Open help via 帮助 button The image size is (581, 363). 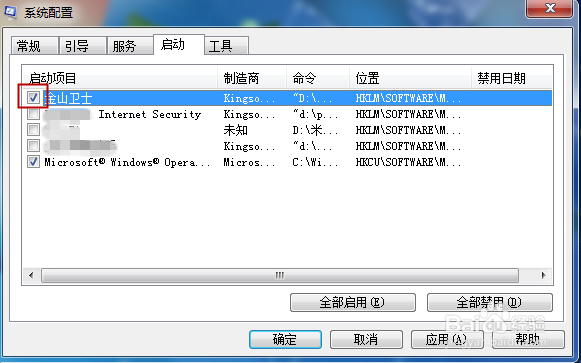528,339
